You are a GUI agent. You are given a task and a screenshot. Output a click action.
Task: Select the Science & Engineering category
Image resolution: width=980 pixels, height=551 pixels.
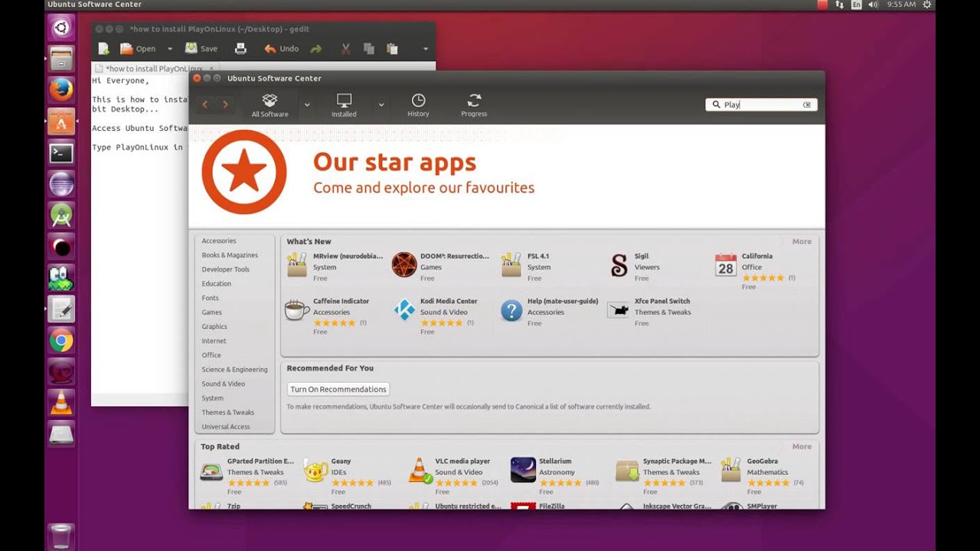tap(234, 370)
